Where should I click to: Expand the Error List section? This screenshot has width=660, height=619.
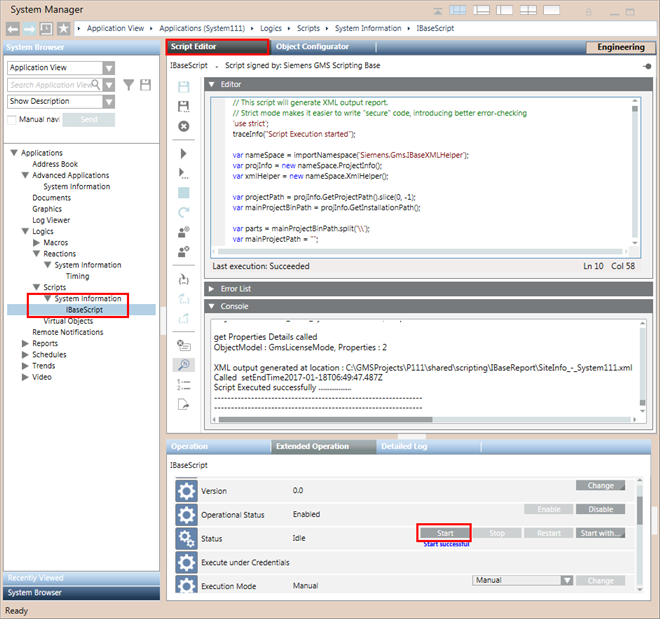pyautogui.click(x=212, y=288)
